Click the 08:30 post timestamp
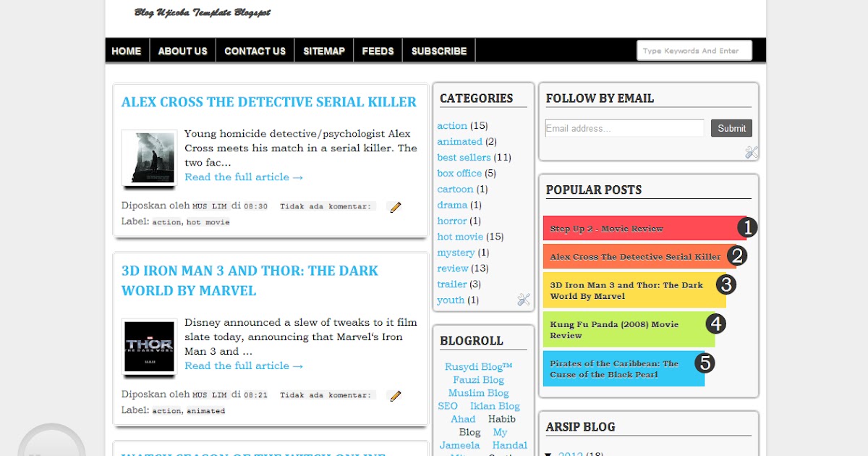868x456 pixels. click(255, 207)
